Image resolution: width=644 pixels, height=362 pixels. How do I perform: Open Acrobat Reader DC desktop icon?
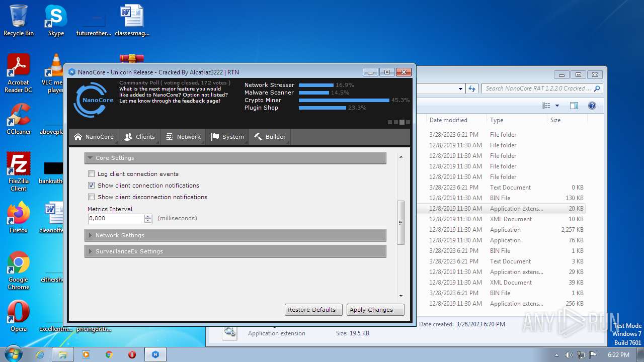point(19,73)
